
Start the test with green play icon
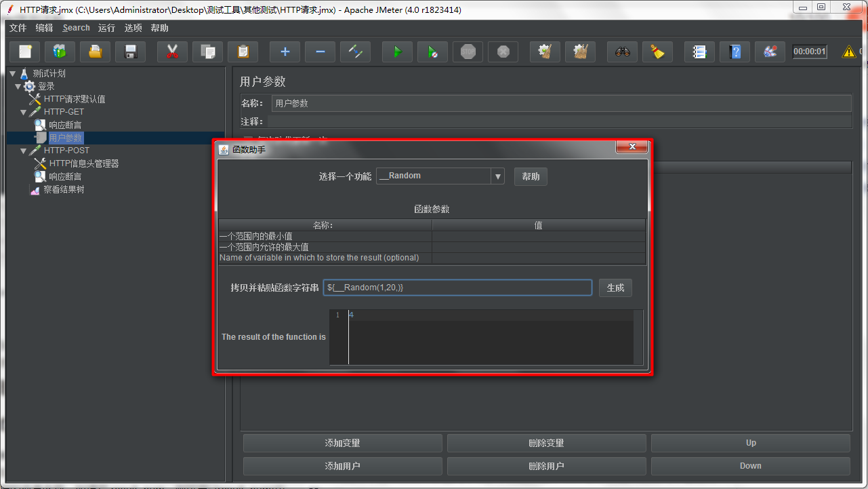398,52
